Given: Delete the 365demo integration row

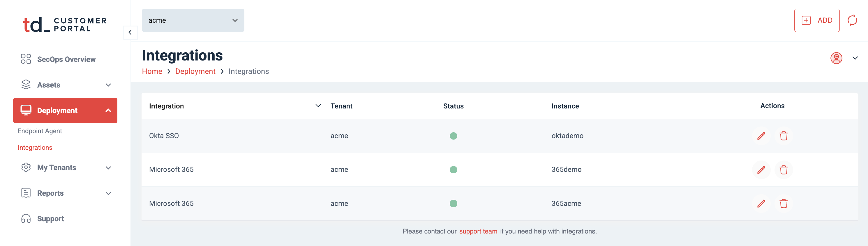Looking at the screenshot, I should 784,170.
